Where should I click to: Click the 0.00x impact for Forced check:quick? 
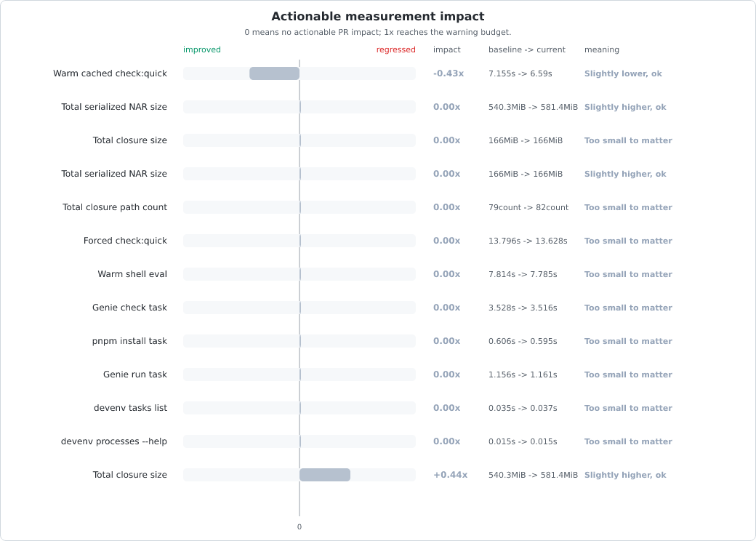click(446, 241)
